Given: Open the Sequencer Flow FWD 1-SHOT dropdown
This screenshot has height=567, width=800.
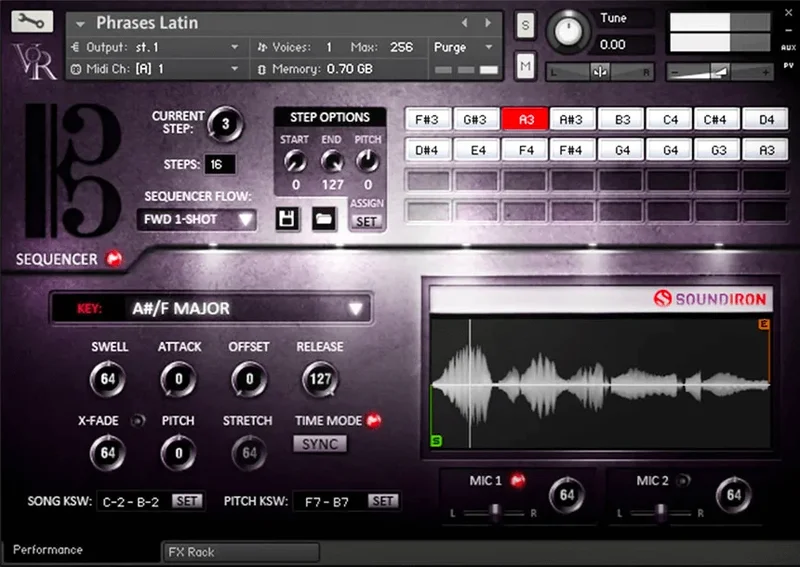Looking at the screenshot, I should click(x=196, y=219).
